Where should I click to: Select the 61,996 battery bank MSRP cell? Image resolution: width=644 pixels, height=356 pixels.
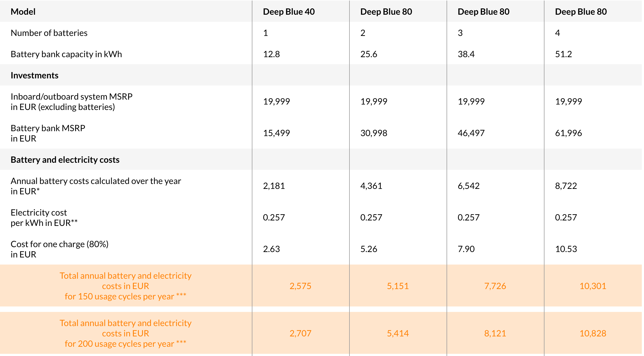(x=568, y=133)
